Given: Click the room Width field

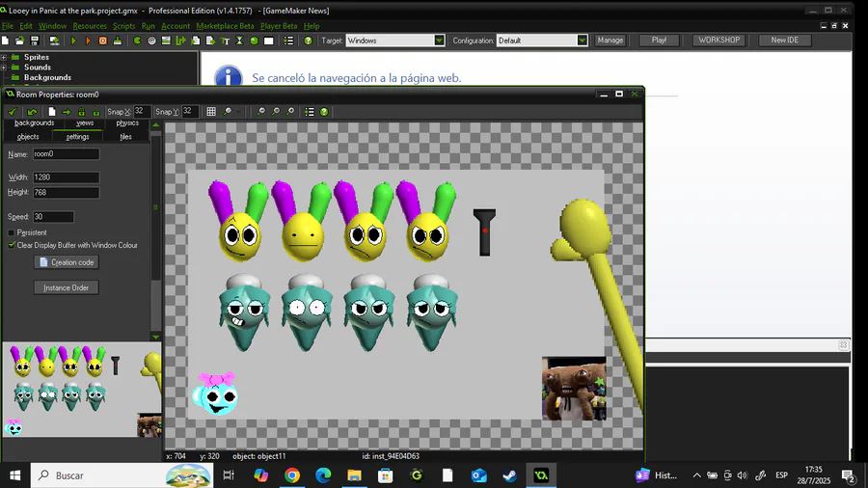Looking at the screenshot, I should [66, 177].
